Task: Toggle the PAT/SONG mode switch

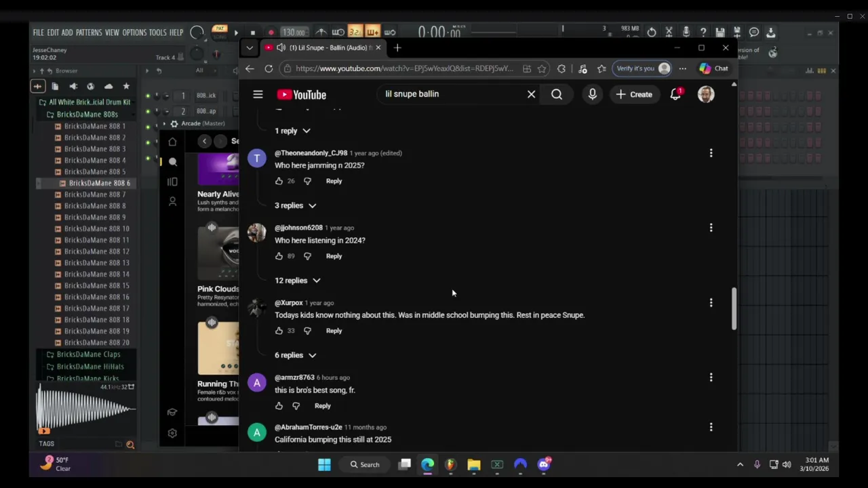Action: tap(219, 32)
